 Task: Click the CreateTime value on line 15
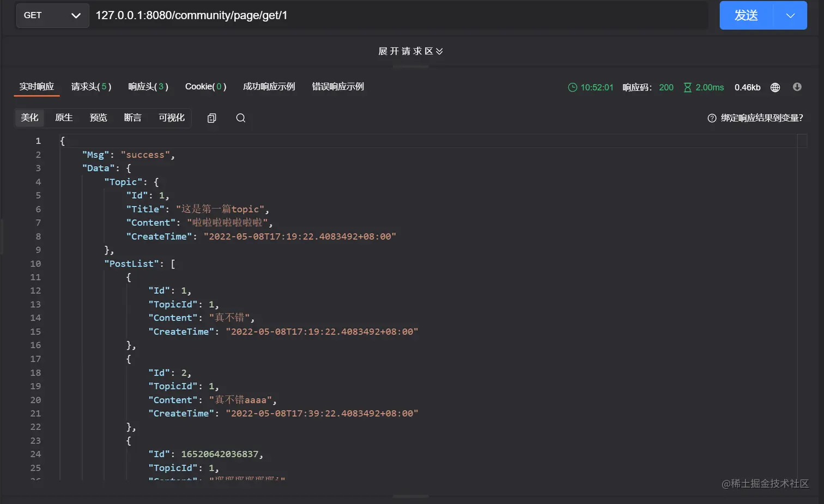click(322, 332)
